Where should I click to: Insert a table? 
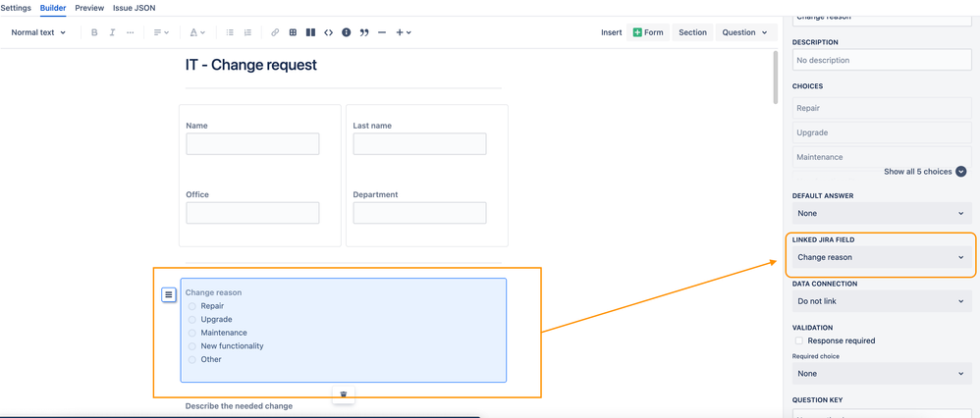tap(293, 32)
